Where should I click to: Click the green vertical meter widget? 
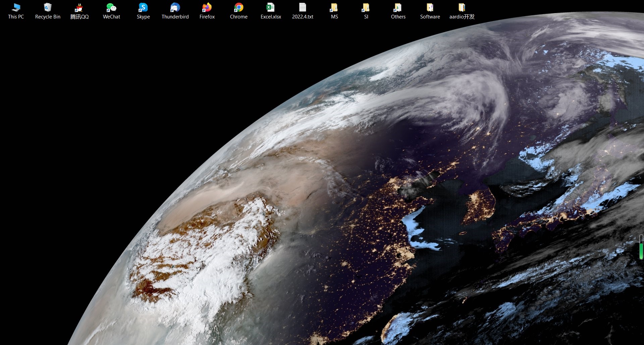point(641,247)
